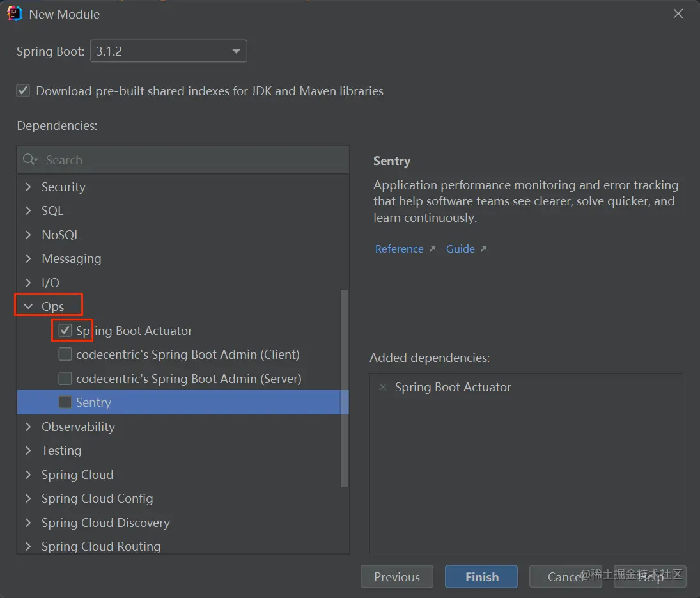Click the Previous button
The width and height of the screenshot is (700, 598).
pyautogui.click(x=397, y=576)
